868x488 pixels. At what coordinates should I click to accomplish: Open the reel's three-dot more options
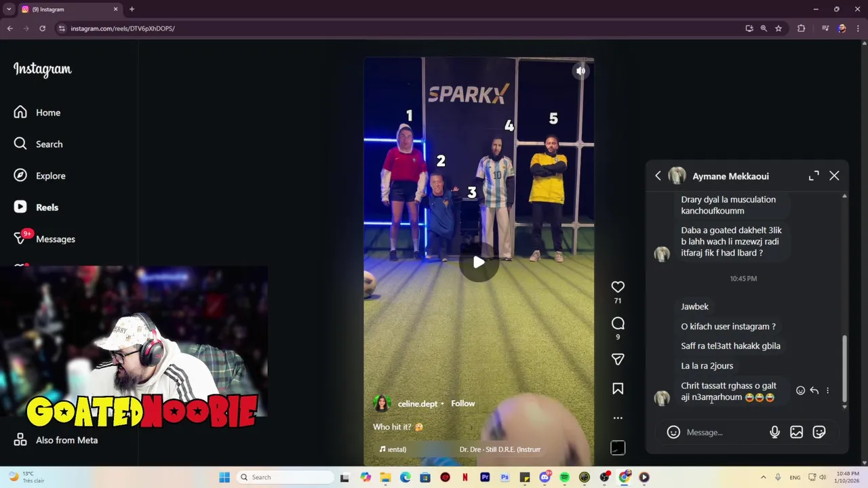point(618,418)
